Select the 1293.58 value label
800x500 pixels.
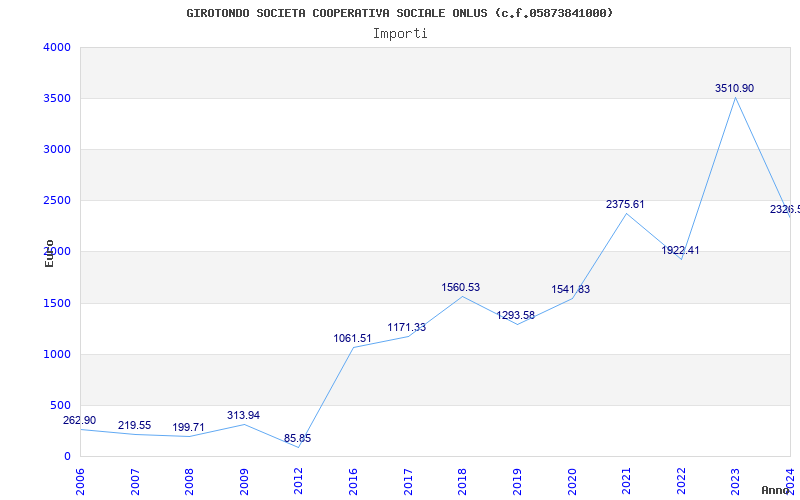coord(516,316)
